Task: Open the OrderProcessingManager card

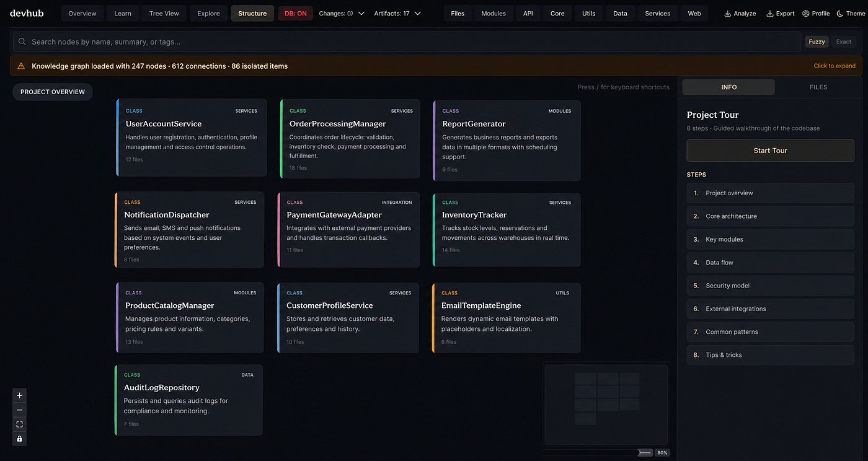Action: pos(350,140)
